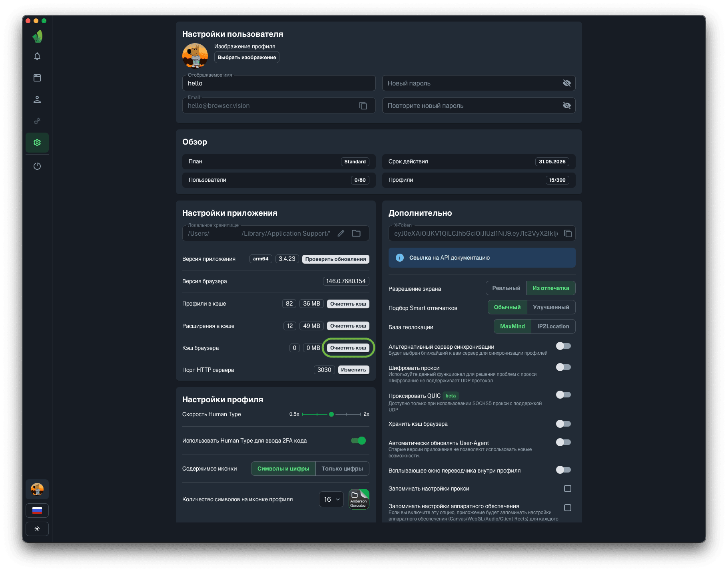Screen dimensions: 728x572
Task: Click the Human Type speed slider handle
Action: click(331, 414)
